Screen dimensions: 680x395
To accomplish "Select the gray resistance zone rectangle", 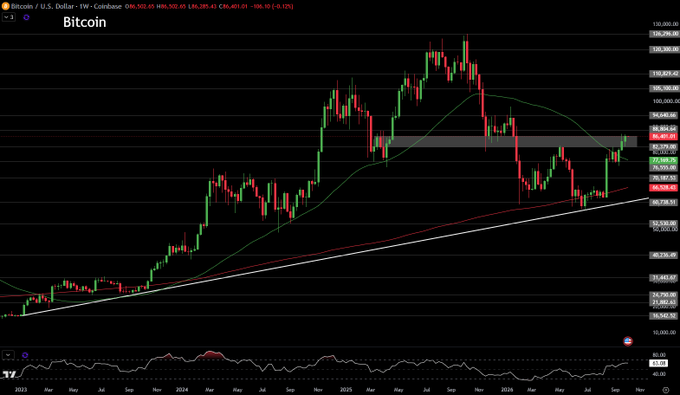I will (505, 142).
